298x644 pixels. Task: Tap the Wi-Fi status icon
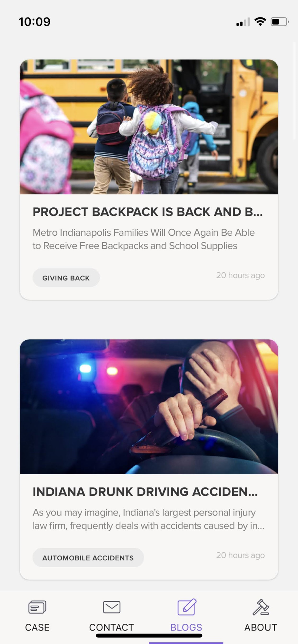pos(260,22)
